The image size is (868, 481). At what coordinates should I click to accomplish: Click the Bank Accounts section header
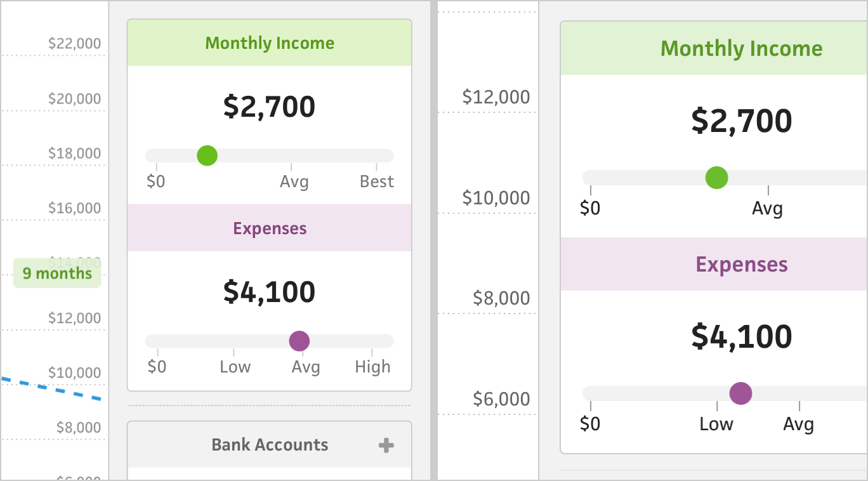pyautogui.click(x=270, y=445)
